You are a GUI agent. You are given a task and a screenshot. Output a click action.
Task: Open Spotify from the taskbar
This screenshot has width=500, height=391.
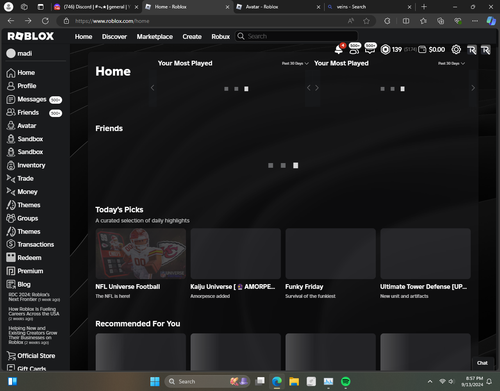346,381
